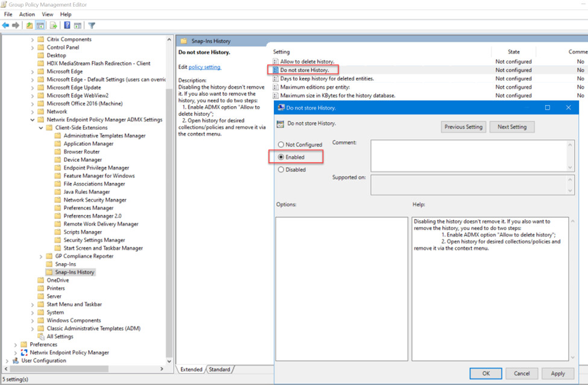Open the blue Help toolbar icon
The height and width of the screenshot is (385, 588).
point(68,25)
